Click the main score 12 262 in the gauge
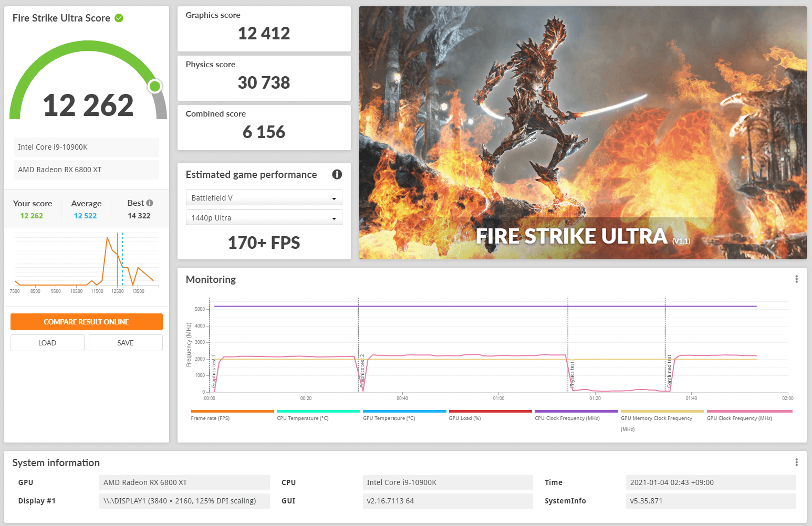This screenshot has height=526, width=812. pyautogui.click(x=88, y=106)
